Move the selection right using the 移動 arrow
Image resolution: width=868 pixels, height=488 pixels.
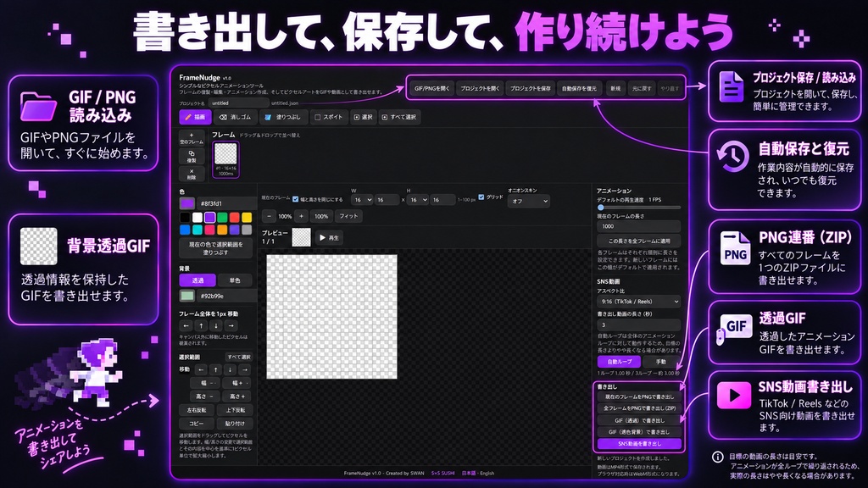coord(245,369)
